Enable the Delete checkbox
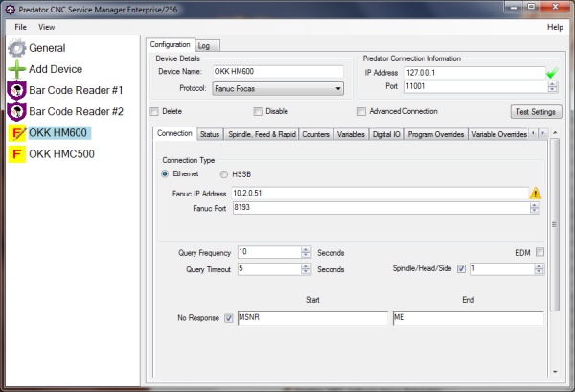 155,111
